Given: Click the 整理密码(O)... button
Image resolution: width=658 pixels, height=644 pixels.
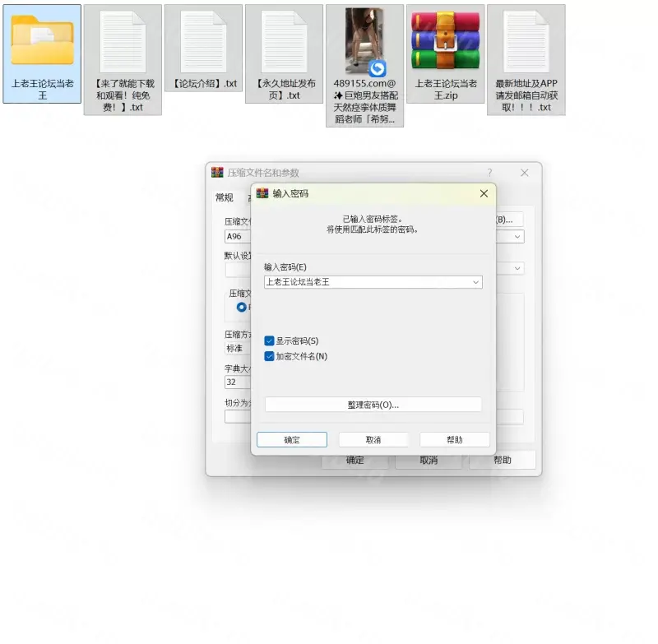Looking at the screenshot, I should pyautogui.click(x=373, y=405).
